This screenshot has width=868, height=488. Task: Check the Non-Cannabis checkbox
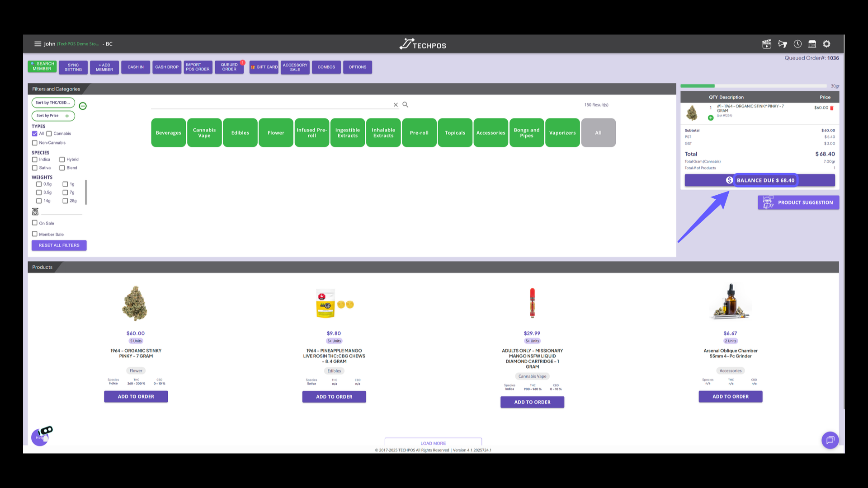[x=35, y=143]
